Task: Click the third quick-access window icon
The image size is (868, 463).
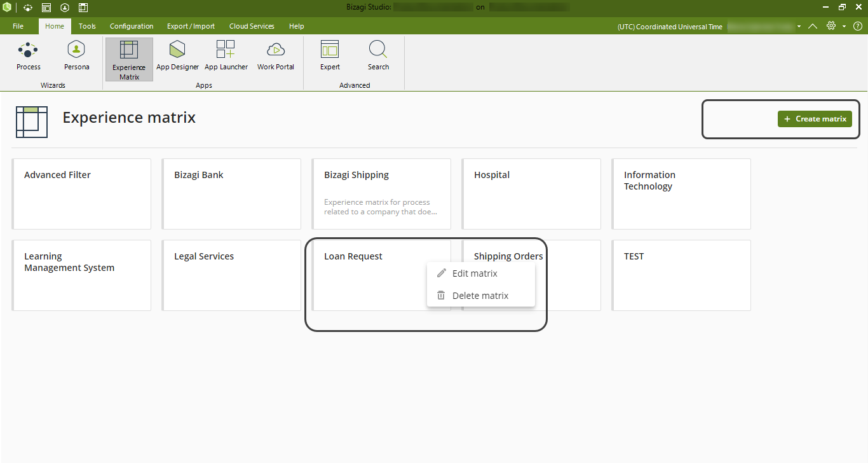Action: coord(46,8)
